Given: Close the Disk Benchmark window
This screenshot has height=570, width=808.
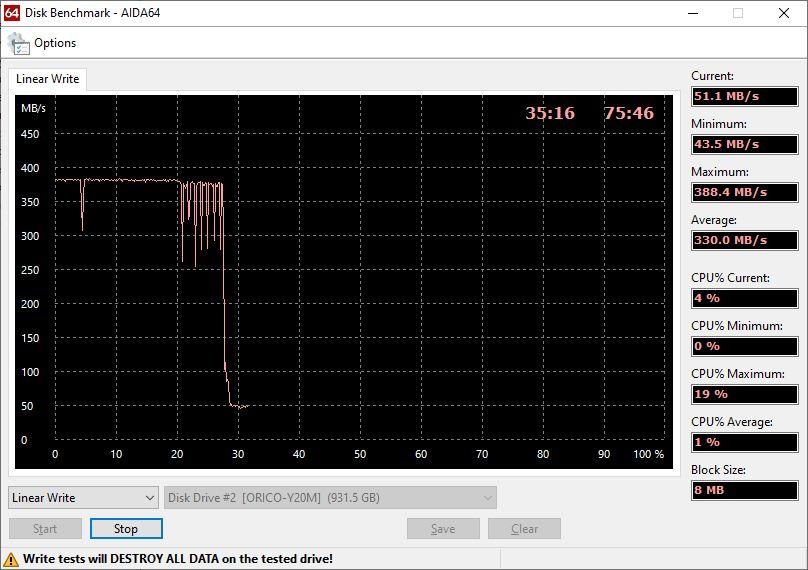Looking at the screenshot, I should point(784,13).
